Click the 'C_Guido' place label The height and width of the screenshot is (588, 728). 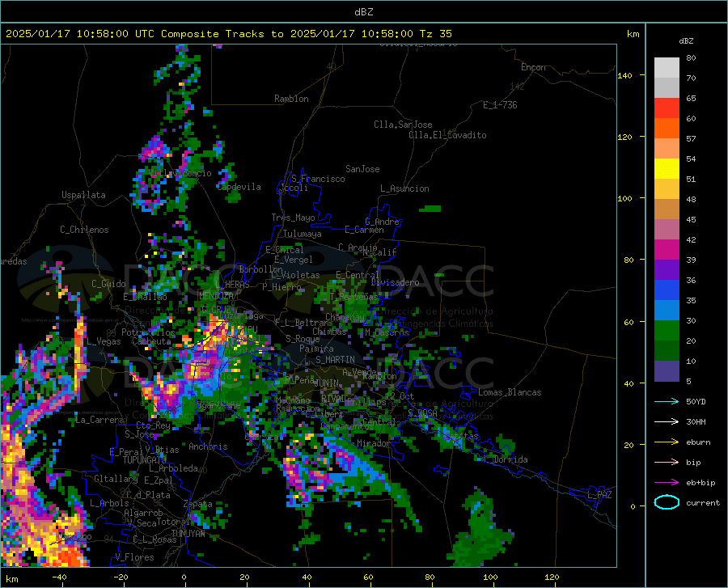[108, 284]
